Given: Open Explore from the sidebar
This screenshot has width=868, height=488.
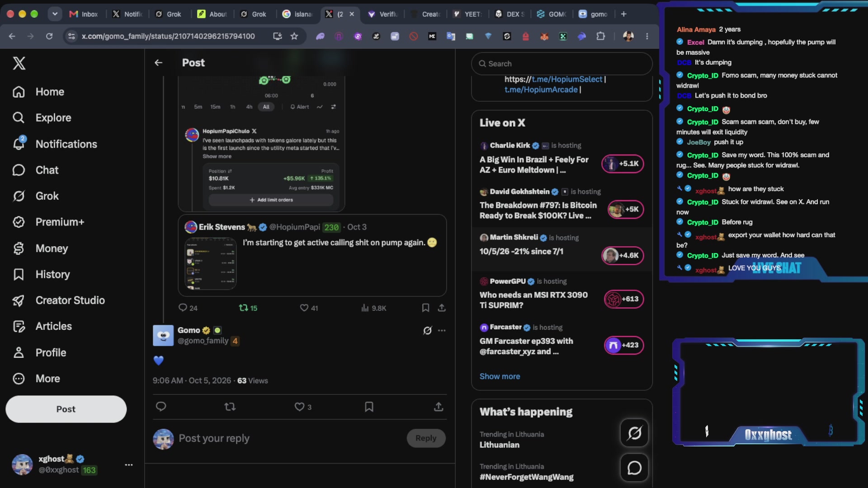Looking at the screenshot, I should 42,118.
